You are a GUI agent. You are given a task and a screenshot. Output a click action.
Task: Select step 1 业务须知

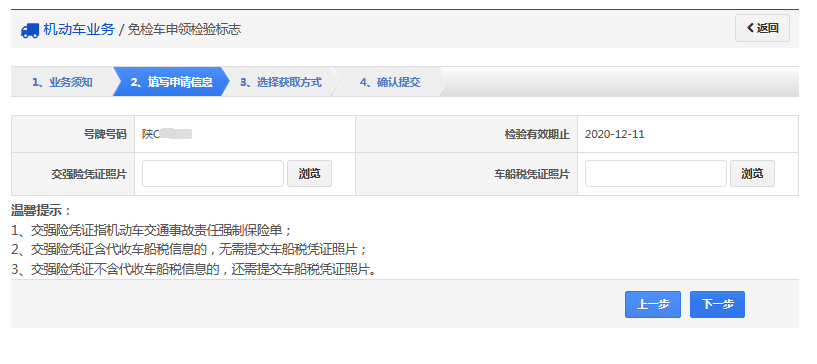[x=63, y=82]
